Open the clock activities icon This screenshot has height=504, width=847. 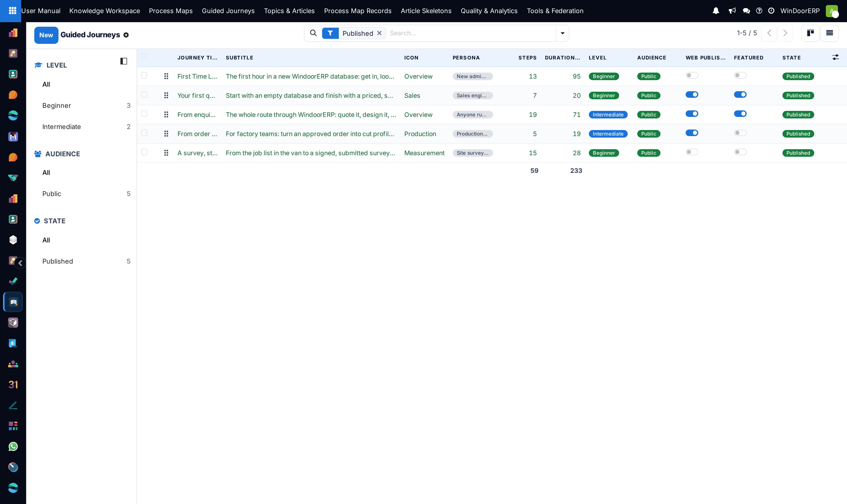(x=771, y=11)
